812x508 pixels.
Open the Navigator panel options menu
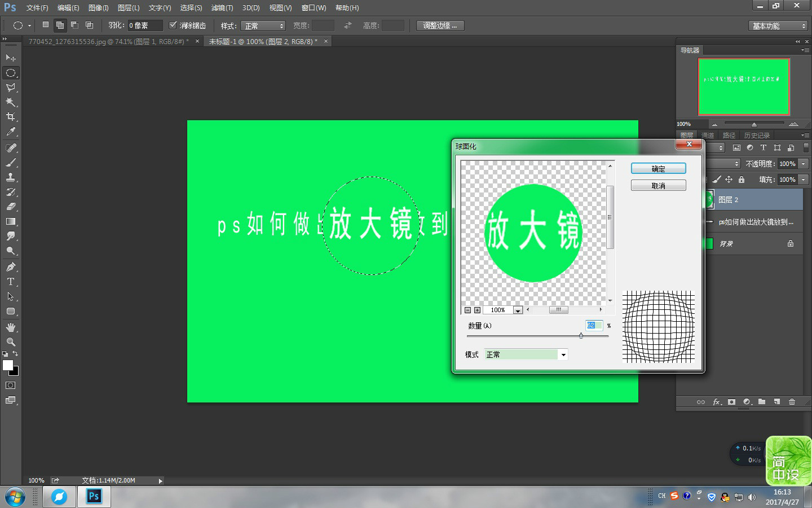point(805,50)
